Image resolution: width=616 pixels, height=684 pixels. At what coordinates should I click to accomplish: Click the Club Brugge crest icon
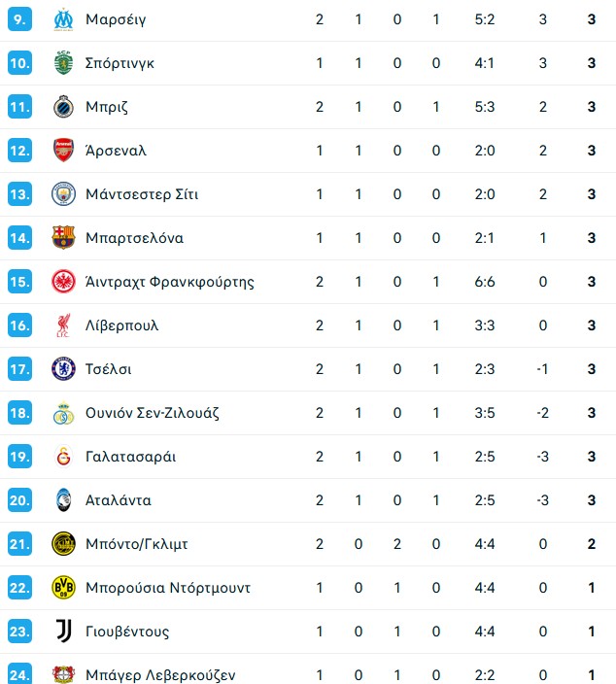[x=63, y=107]
